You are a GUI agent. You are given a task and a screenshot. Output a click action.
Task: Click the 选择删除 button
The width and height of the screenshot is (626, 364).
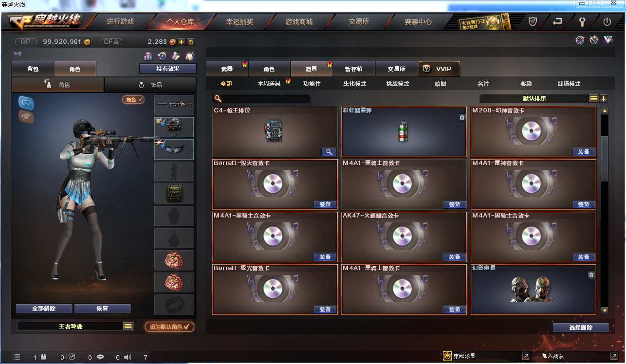tap(581, 328)
